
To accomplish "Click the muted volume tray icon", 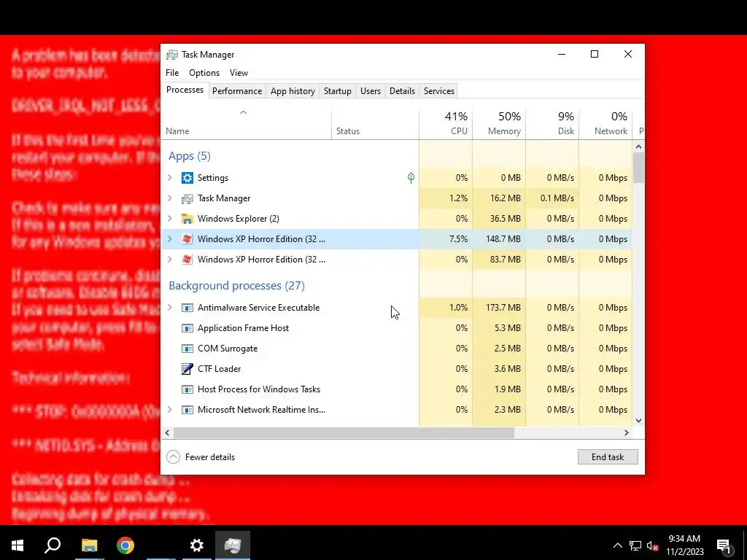I will point(652,545).
